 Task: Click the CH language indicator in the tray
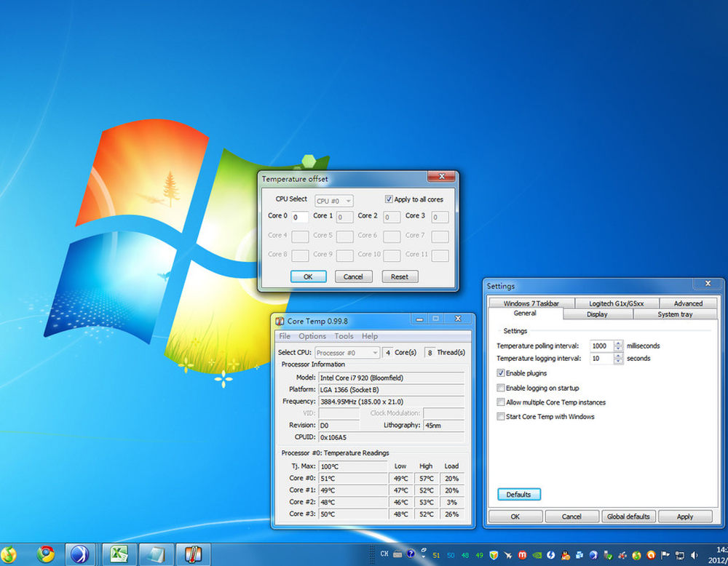coord(384,554)
